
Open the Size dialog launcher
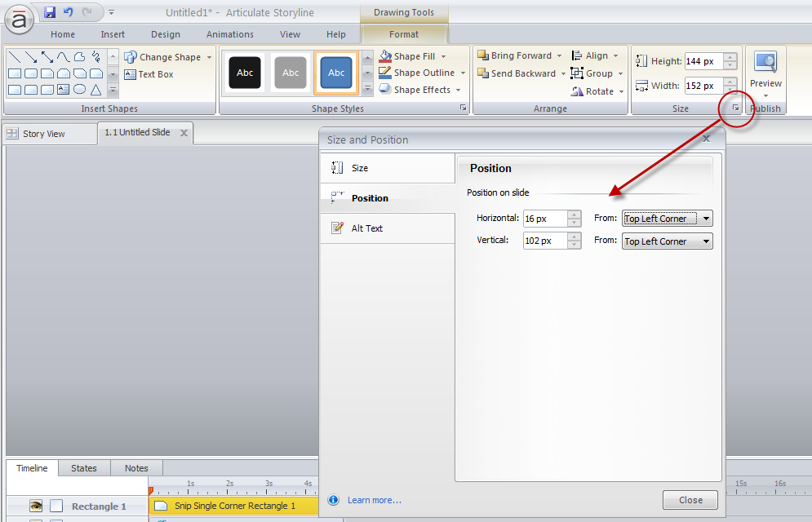tap(735, 108)
